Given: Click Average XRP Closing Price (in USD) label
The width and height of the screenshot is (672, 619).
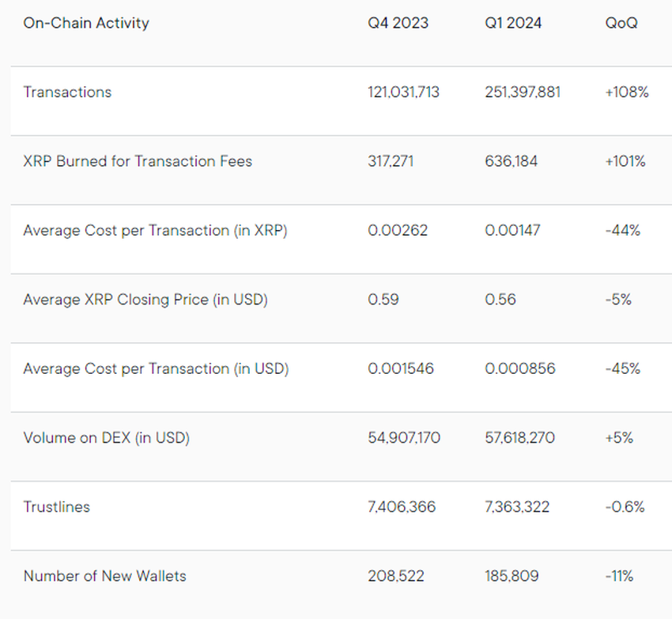Looking at the screenshot, I should (x=145, y=300).
